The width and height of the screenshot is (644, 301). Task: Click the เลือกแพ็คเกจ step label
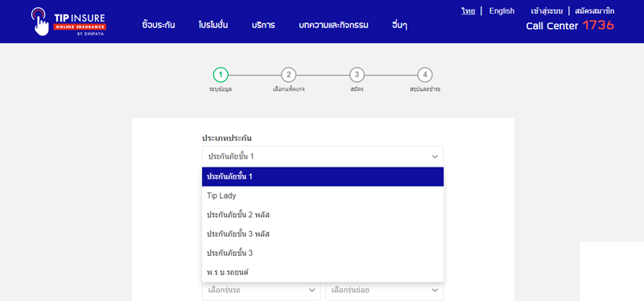pos(289,89)
